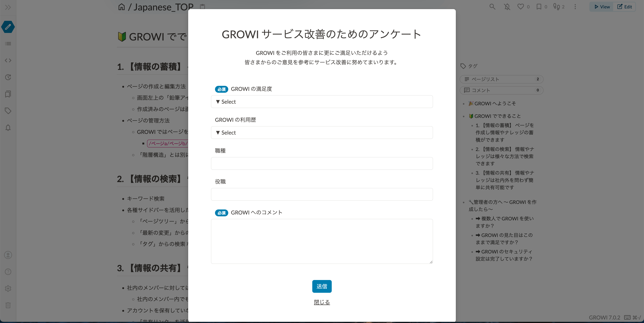The image size is (644, 323).
Task: Expand the sidebar with the double chevron
Action: (x=8, y=7)
